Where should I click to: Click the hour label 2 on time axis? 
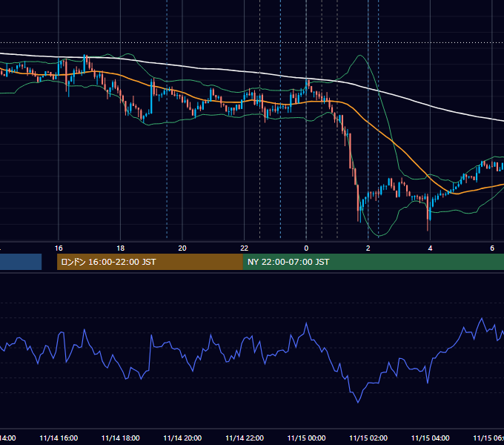(368, 248)
